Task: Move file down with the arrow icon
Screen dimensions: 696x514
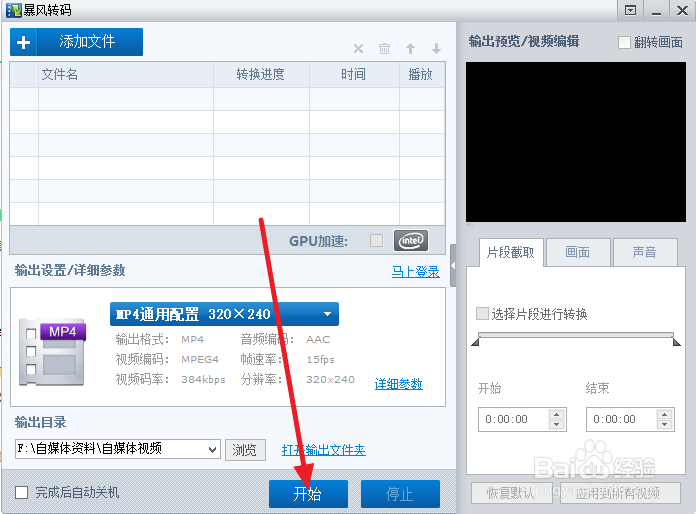Action: coord(436,48)
